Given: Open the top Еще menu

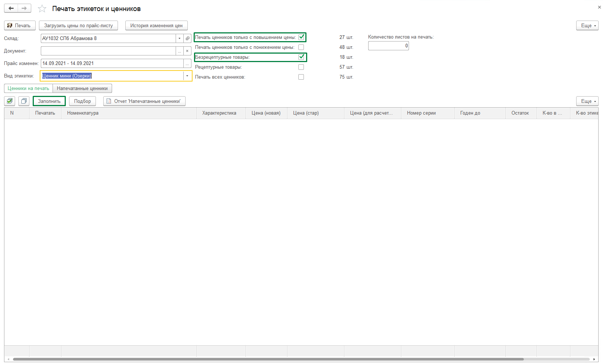Looking at the screenshot, I should coord(587,25).
